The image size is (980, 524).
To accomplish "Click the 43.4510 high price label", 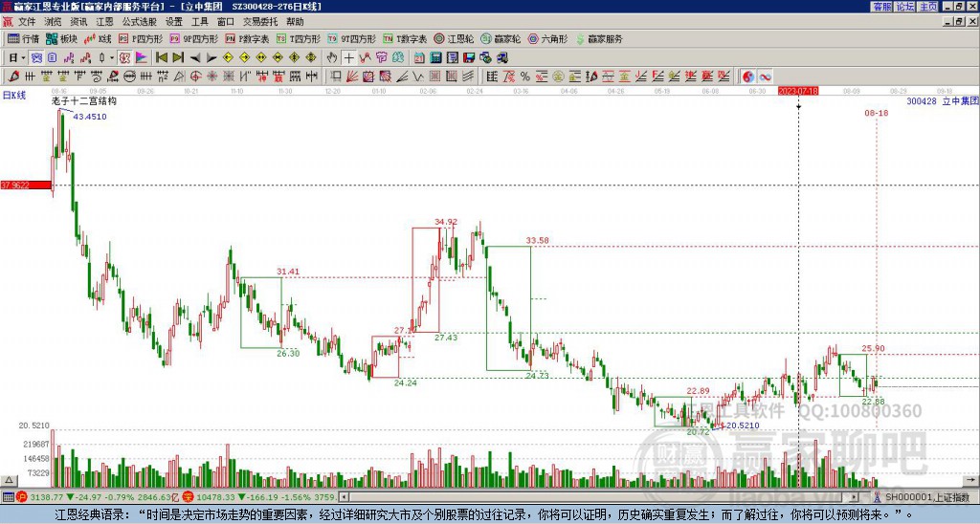I will click(x=90, y=116).
